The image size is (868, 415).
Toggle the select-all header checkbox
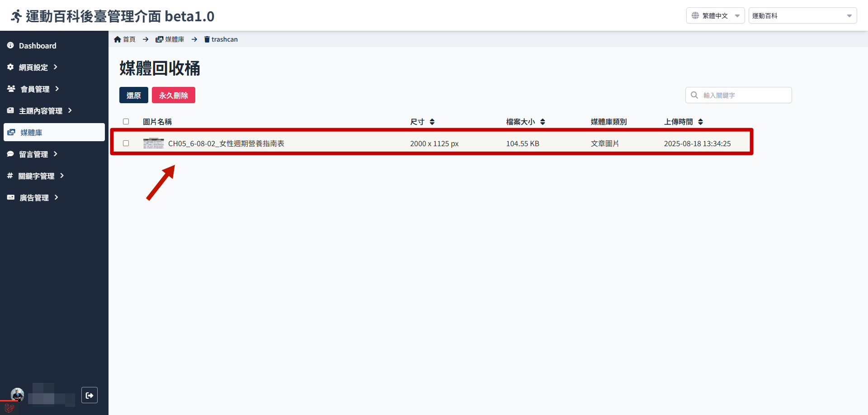[x=126, y=122]
